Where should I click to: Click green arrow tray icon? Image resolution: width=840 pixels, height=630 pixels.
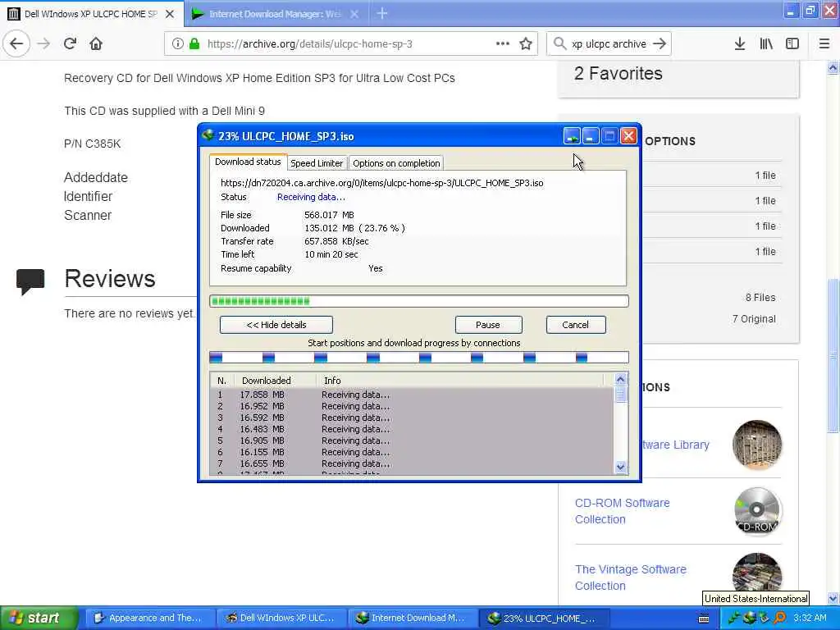[x=733, y=619]
